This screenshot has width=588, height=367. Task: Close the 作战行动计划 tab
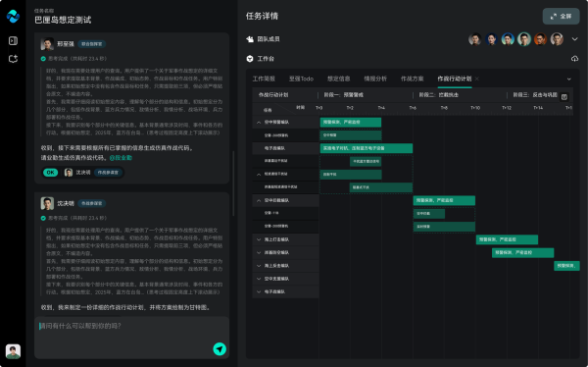tap(477, 79)
